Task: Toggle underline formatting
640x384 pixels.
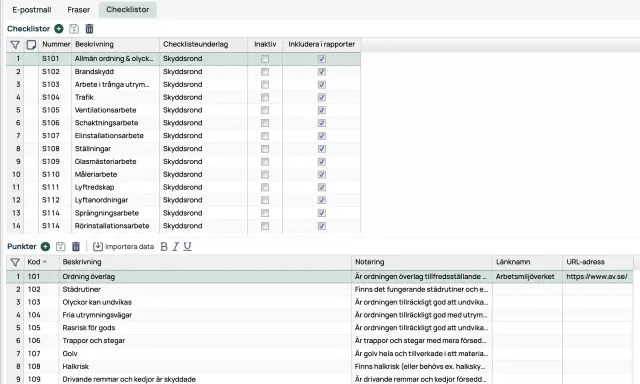Action: pyautogui.click(x=187, y=246)
